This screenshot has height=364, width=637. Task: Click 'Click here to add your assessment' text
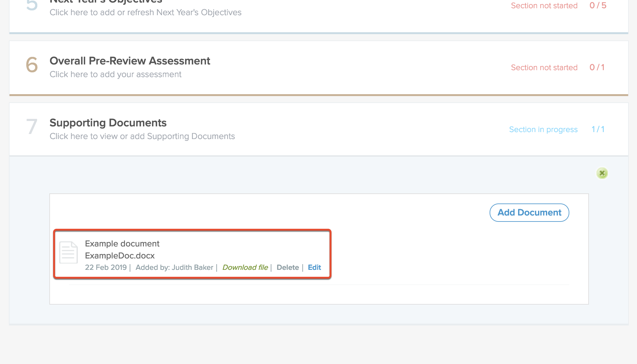point(115,74)
